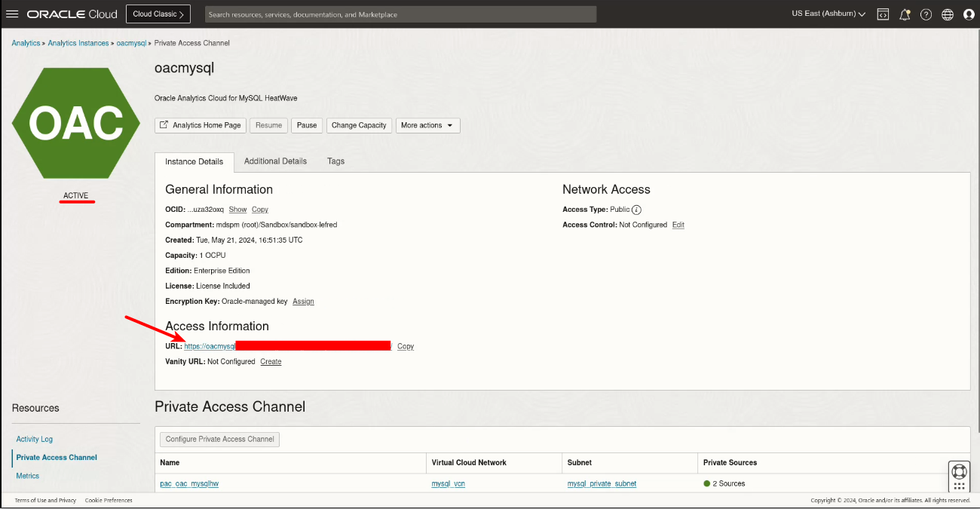980x509 pixels.
Task: Click the Cloud Classic button
Action: pos(158,14)
